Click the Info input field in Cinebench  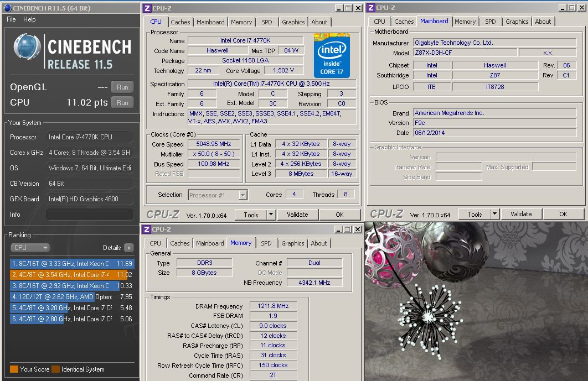[x=89, y=215]
